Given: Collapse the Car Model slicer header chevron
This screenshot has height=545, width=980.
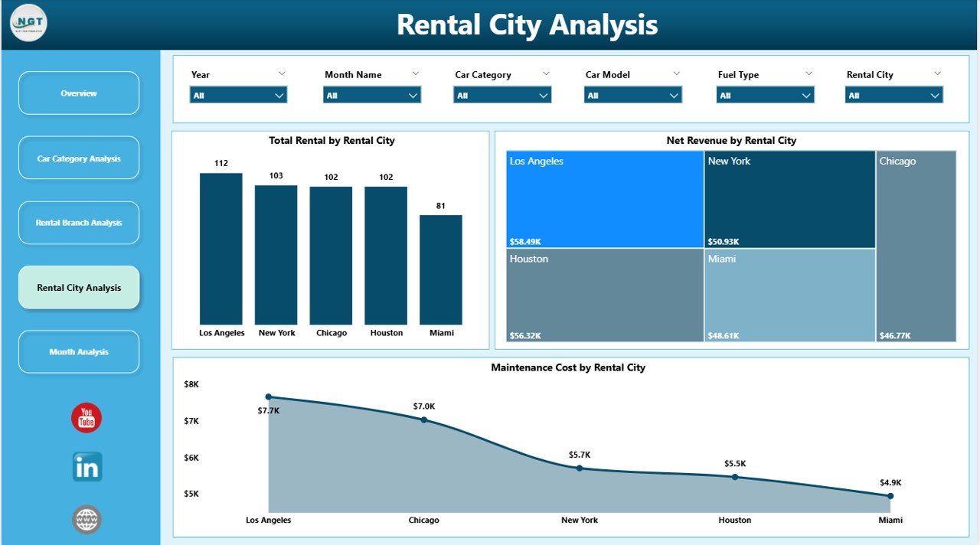Looking at the screenshot, I should (677, 73).
